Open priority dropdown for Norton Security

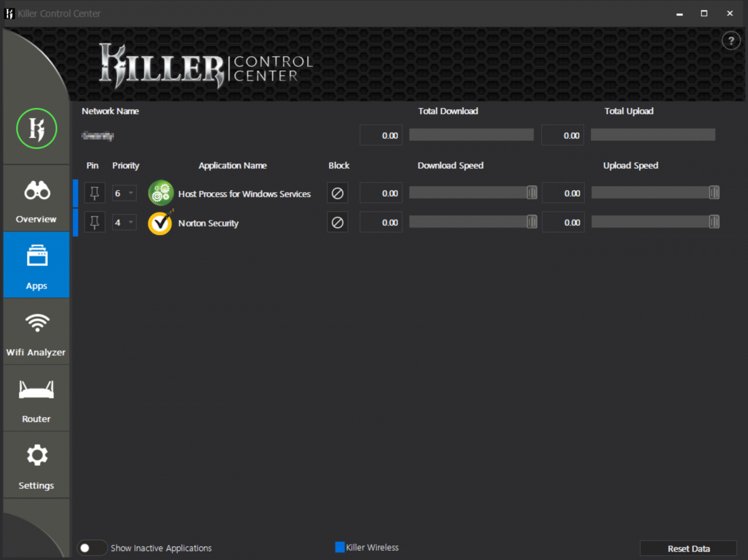124,223
